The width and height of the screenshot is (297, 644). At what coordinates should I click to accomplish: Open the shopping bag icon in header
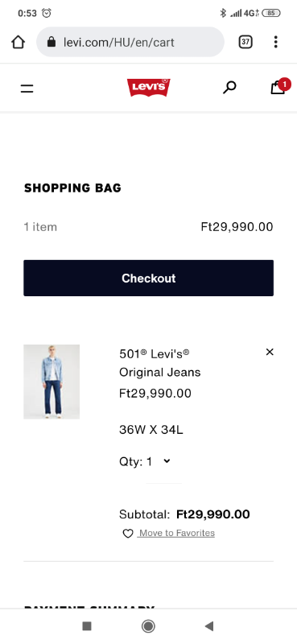coord(278,88)
